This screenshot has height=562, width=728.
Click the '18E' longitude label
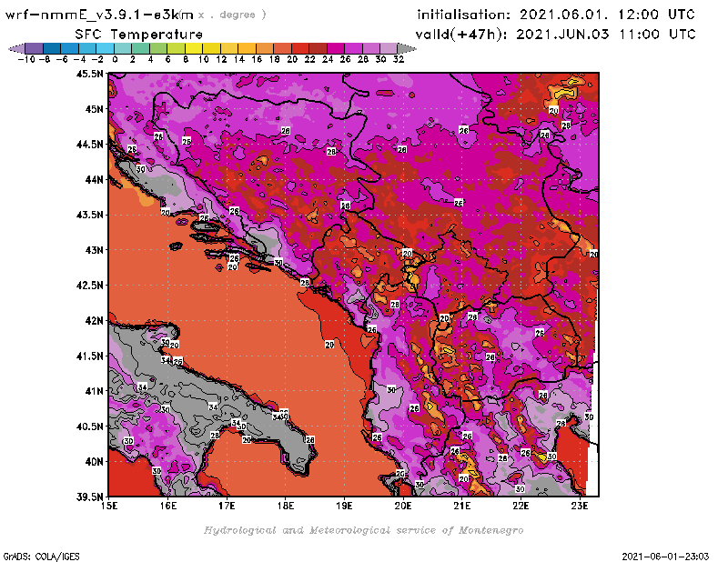pos(286,506)
